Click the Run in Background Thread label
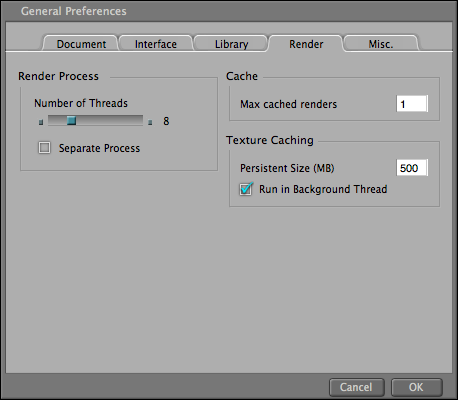Screen dimensions: 458x400 [x=323, y=189]
